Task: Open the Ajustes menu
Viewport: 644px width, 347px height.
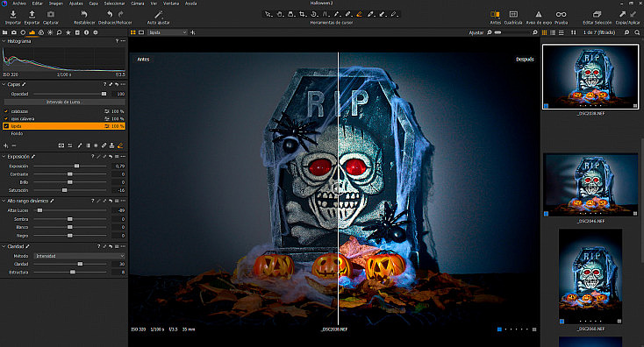Action: pos(75,4)
